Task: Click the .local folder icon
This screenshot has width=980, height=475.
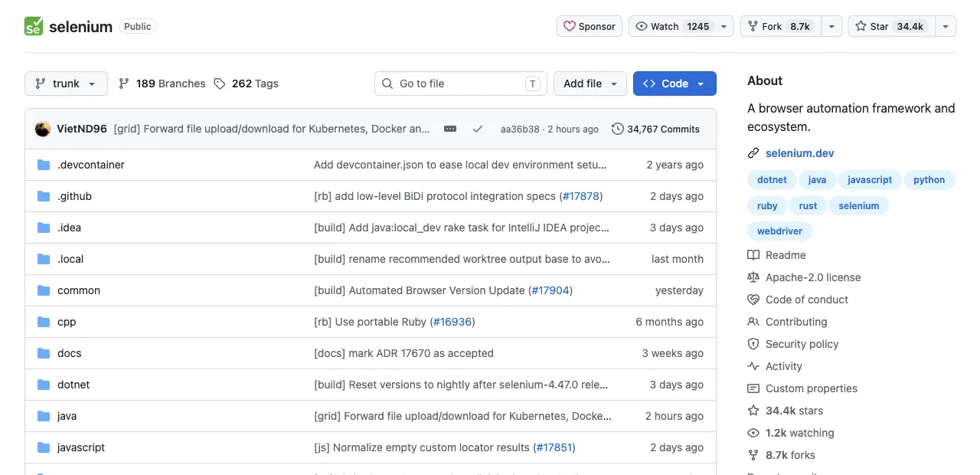Action: coord(44,259)
